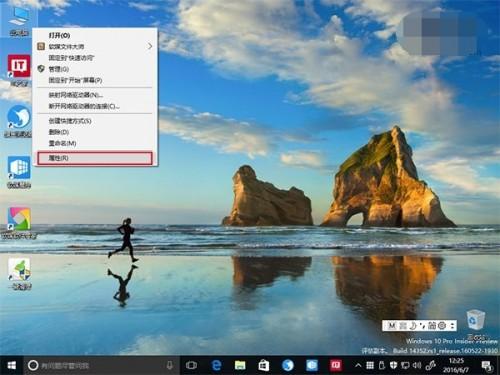Choose 软媒文件大师 in the context menu
The width and height of the screenshot is (500, 375).
[95, 46]
